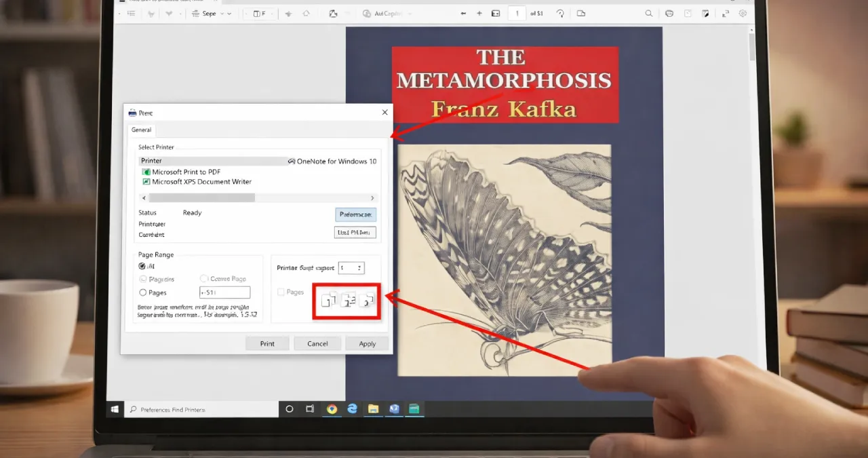This screenshot has width=868, height=458.
Task: Expand the copies count stepper
Action: click(360, 267)
